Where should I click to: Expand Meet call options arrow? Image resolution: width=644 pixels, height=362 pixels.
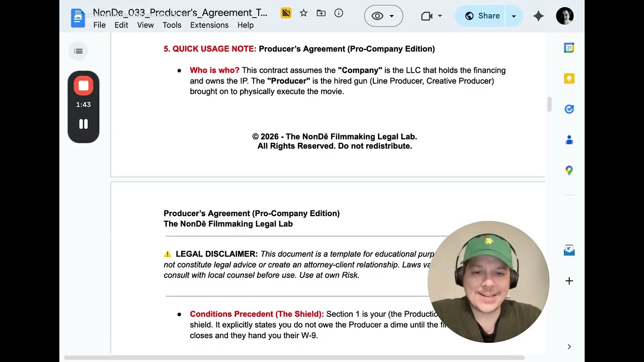pos(440,16)
